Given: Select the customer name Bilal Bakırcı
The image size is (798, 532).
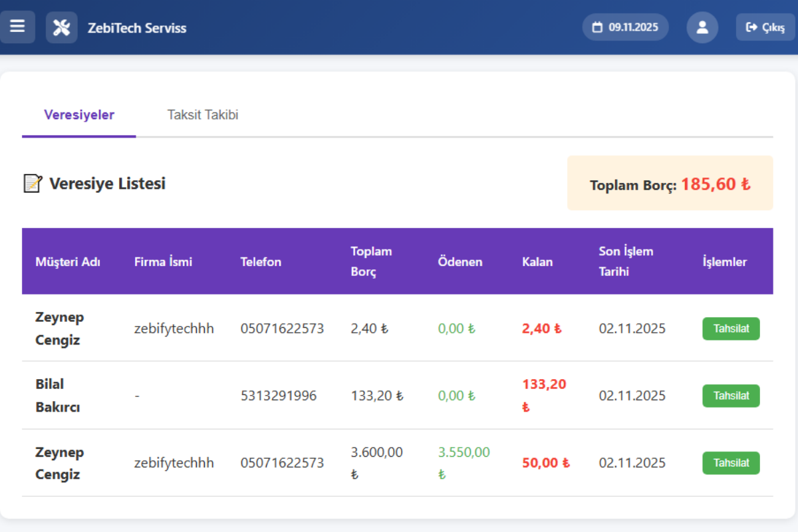Looking at the screenshot, I should pos(58,396).
